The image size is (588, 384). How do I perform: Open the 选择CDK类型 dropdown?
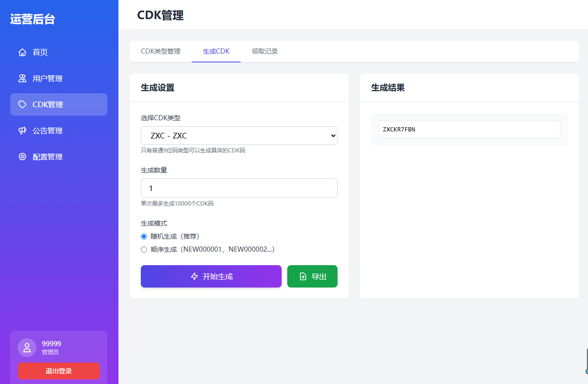[x=239, y=136]
